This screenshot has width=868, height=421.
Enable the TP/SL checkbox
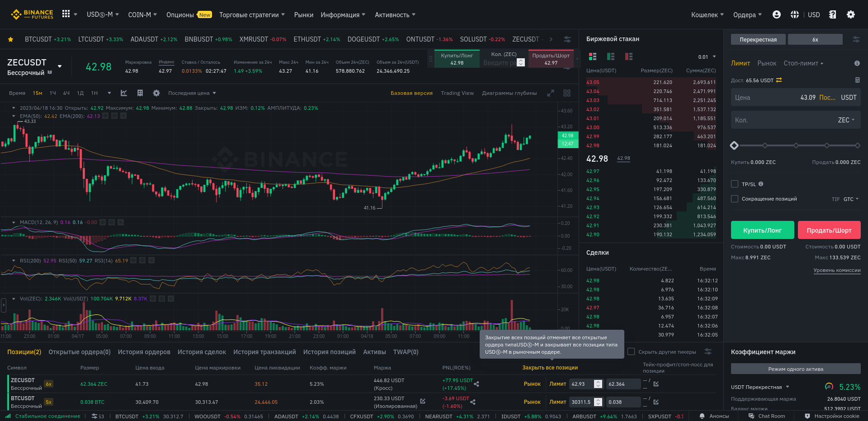(x=735, y=184)
